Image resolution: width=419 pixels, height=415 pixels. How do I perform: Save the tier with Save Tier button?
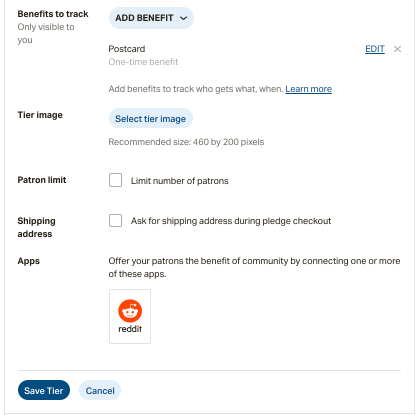tap(44, 390)
